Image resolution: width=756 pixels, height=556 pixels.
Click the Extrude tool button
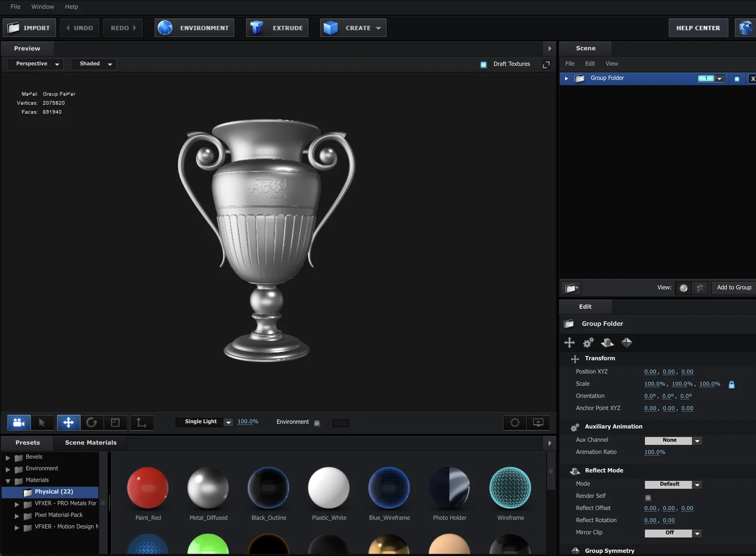tap(277, 28)
